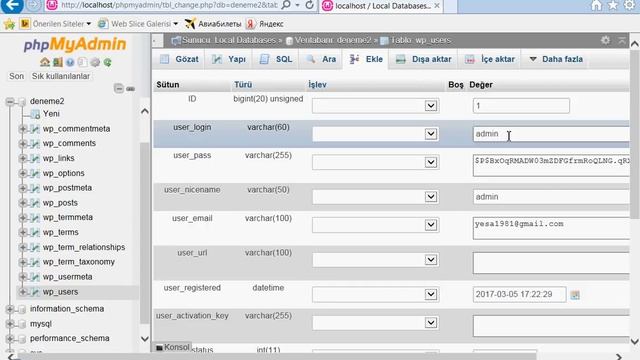Switch to the Gözat tab

179,59
